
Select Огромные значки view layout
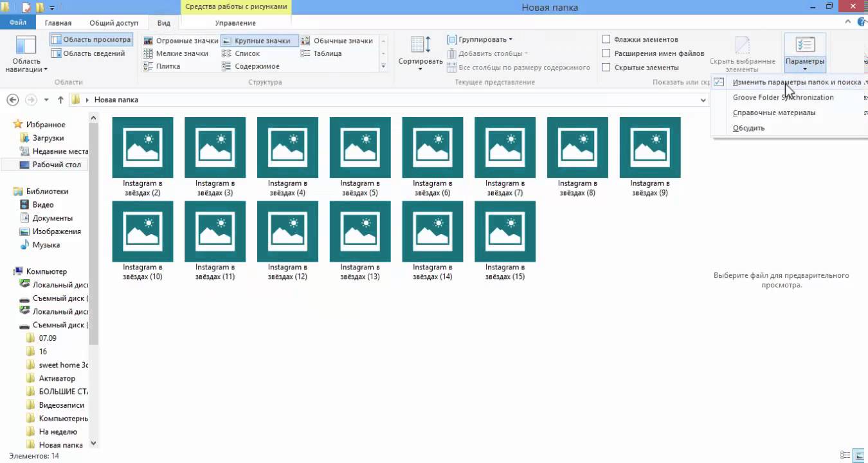click(181, 41)
